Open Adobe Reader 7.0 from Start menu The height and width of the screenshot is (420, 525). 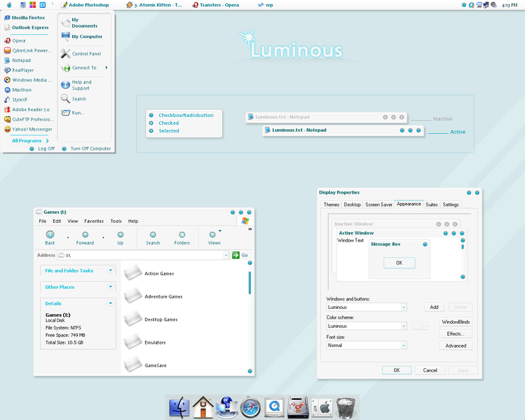coord(26,109)
